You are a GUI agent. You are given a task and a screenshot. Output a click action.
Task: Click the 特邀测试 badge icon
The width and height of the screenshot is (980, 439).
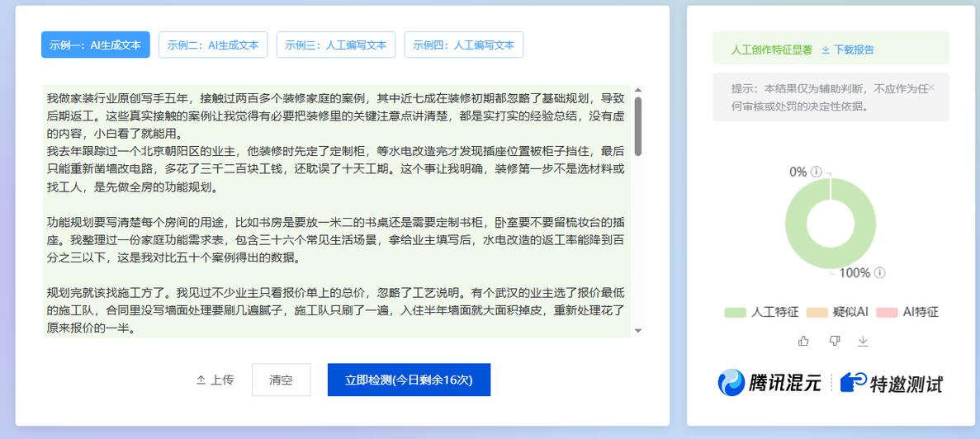(x=854, y=383)
